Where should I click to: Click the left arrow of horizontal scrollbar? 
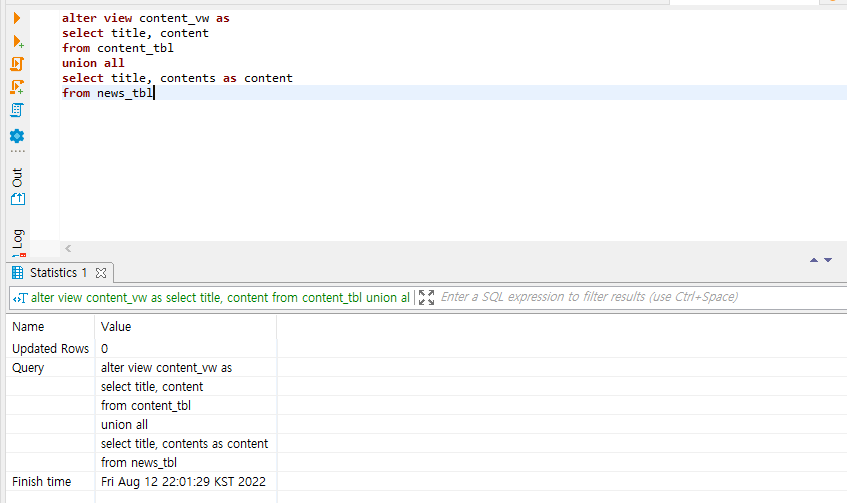68,249
